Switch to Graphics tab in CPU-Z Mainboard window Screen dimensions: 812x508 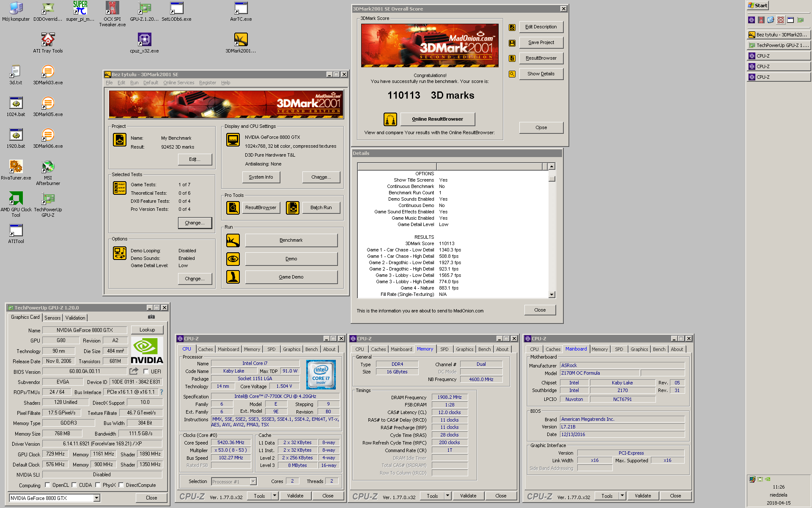point(639,349)
